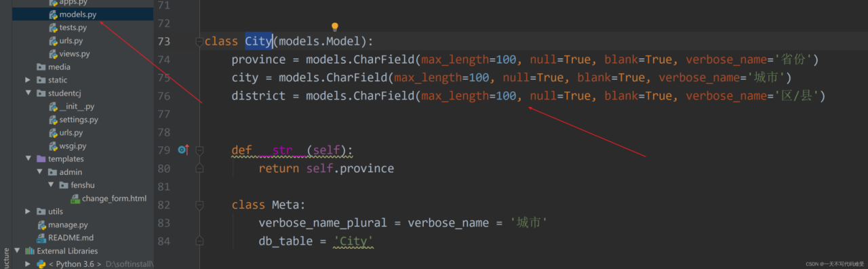Click the settings.py file icon
This screenshot has width=868, height=269.
(x=53, y=120)
